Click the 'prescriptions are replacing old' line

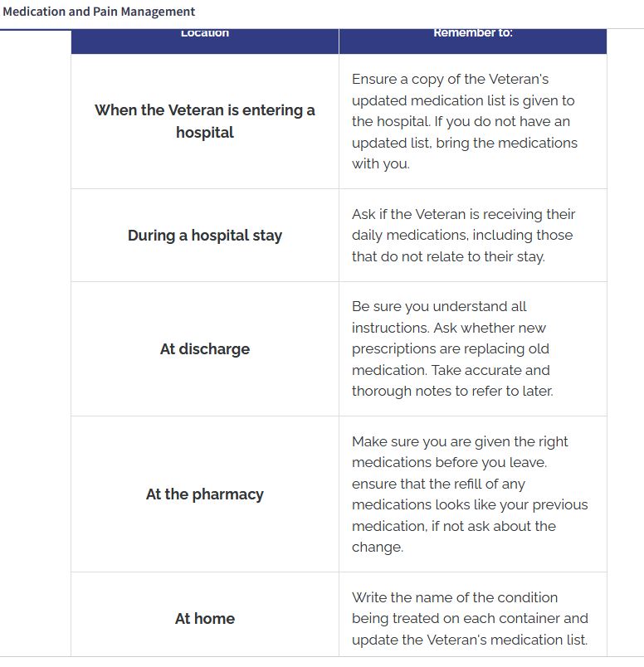tap(450, 349)
